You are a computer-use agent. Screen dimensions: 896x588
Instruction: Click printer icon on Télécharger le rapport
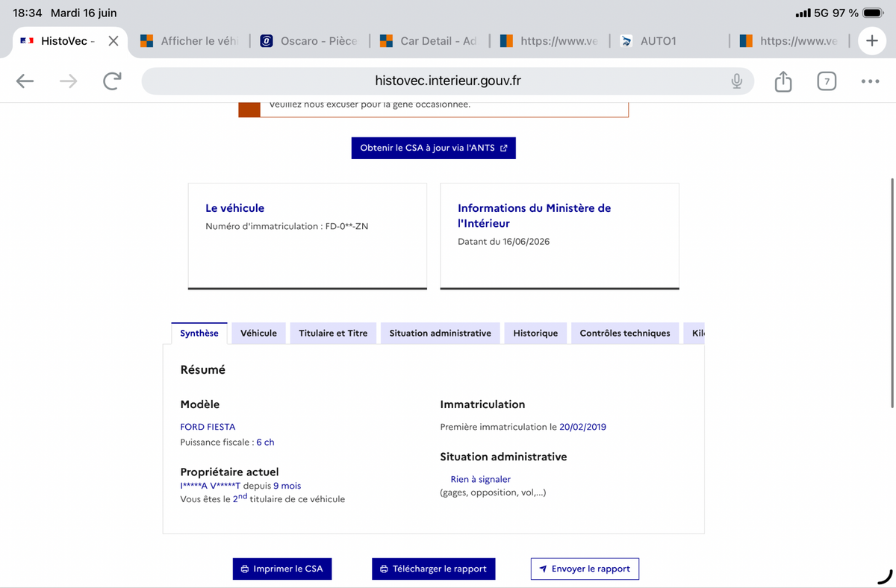coord(384,569)
